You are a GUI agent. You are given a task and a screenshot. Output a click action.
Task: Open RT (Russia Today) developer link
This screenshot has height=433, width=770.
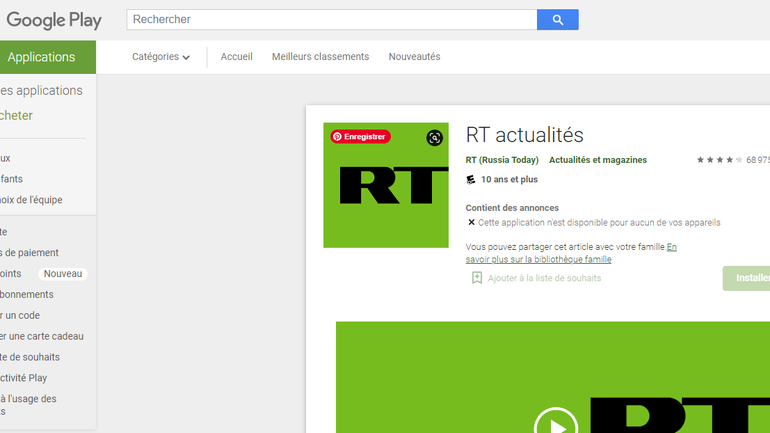502,160
